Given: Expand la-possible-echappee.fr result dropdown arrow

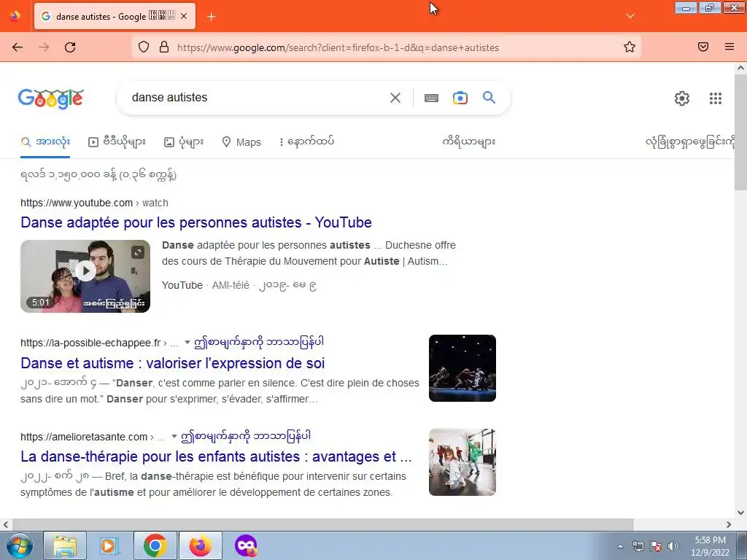Looking at the screenshot, I should (187, 343).
